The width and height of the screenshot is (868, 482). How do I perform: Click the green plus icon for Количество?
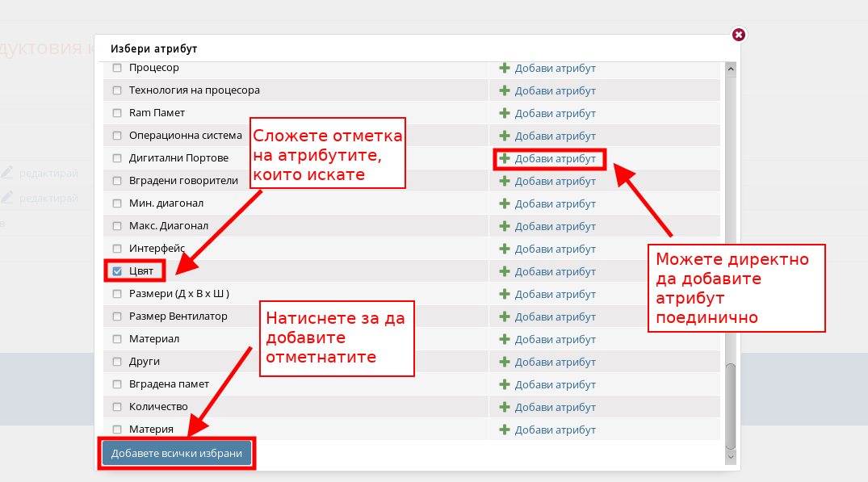[x=505, y=407]
